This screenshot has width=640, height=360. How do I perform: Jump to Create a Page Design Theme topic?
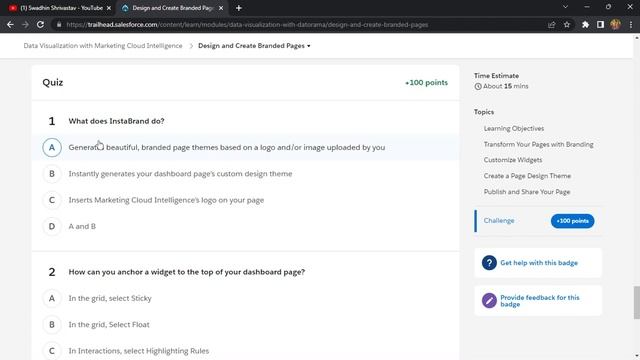(527, 176)
